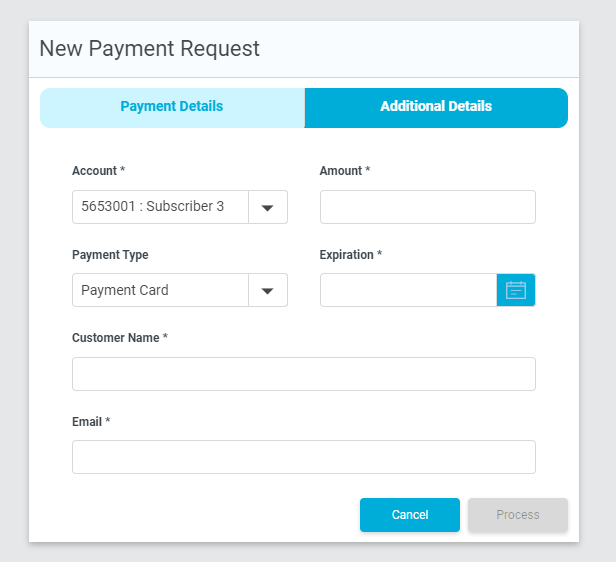Focus the Email input field

[x=304, y=457]
